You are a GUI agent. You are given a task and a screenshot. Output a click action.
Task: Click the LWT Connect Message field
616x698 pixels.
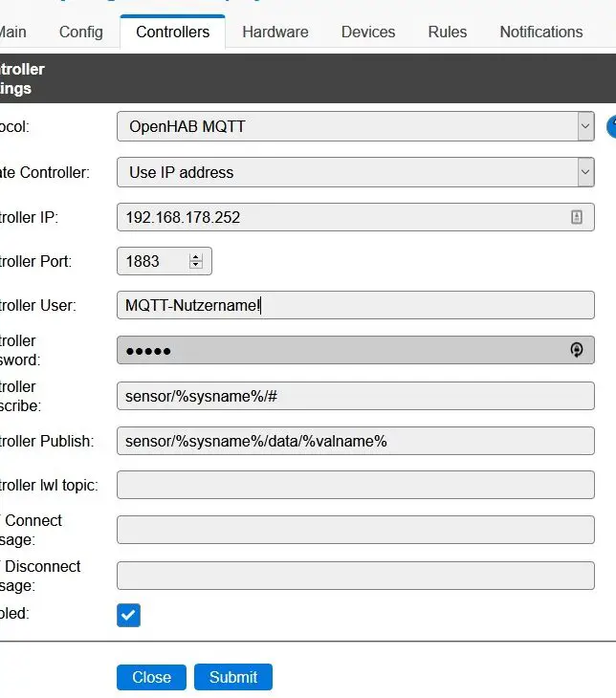click(x=356, y=530)
